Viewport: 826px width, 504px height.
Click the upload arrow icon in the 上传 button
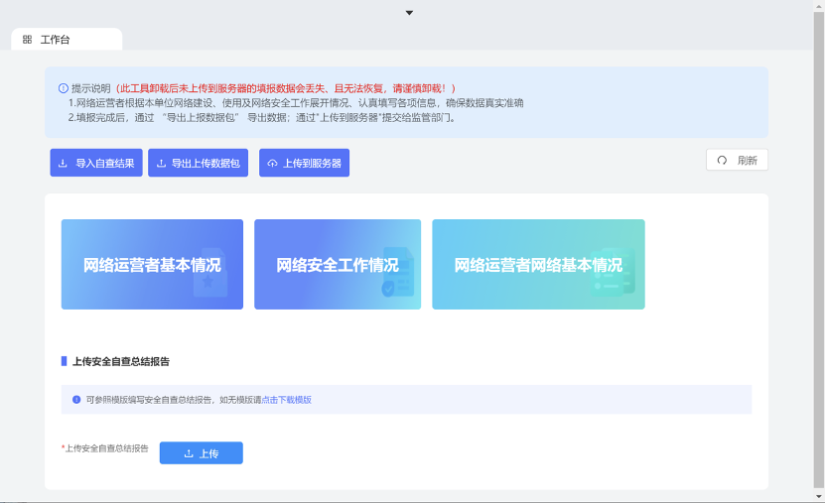pyautogui.click(x=189, y=453)
